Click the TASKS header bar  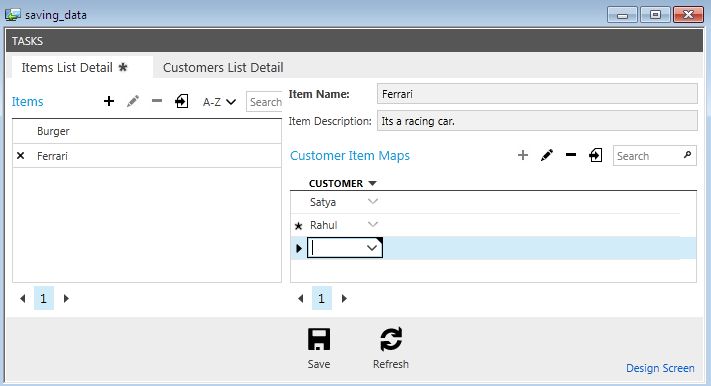pos(355,41)
